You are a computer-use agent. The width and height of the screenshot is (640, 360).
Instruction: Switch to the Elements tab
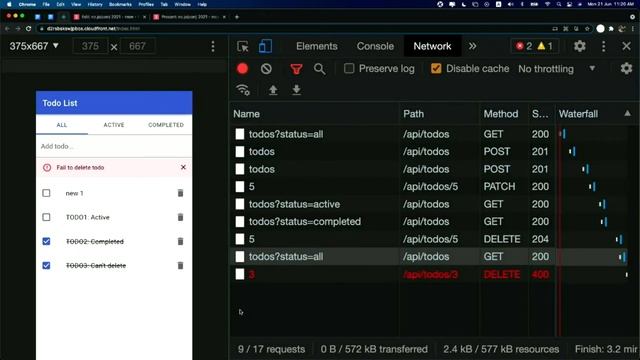pos(317,46)
